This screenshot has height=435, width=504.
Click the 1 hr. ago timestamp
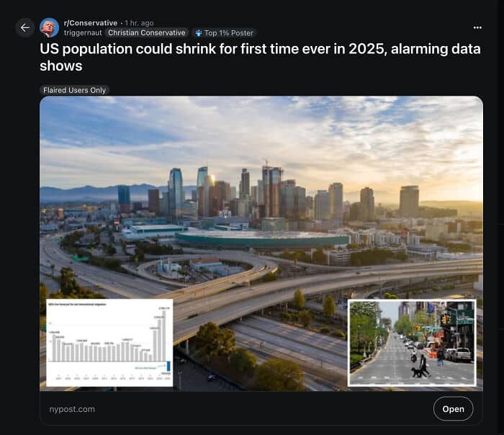pyautogui.click(x=139, y=23)
